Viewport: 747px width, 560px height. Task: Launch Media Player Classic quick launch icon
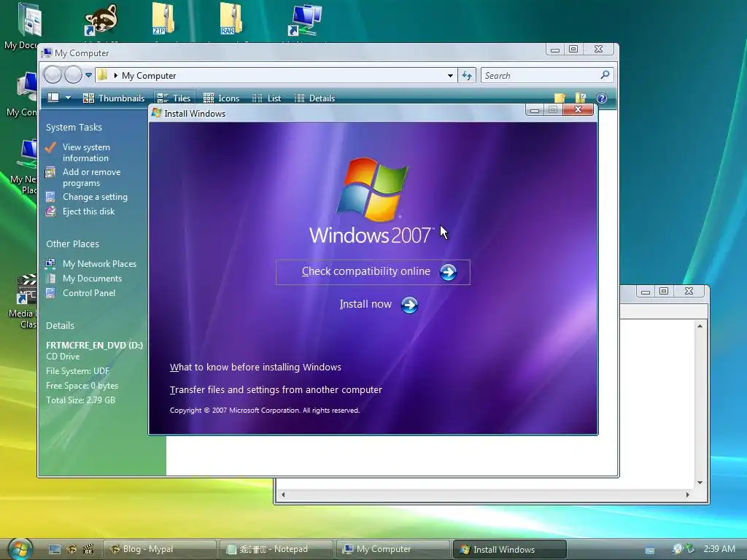coord(88,549)
